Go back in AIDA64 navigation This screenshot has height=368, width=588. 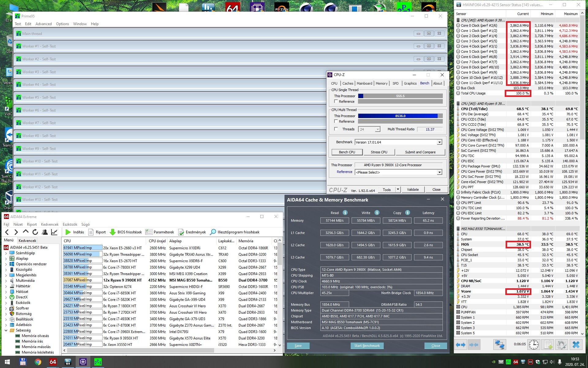[x=7, y=232]
